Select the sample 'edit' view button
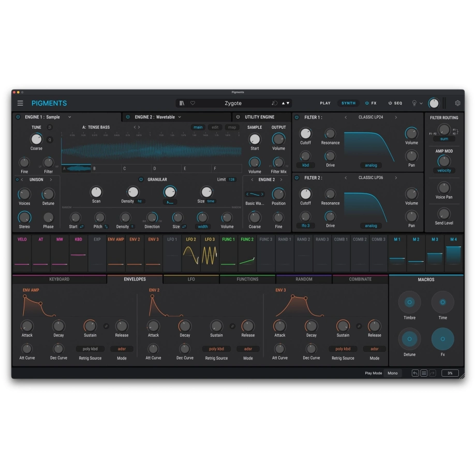 click(215, 127)
